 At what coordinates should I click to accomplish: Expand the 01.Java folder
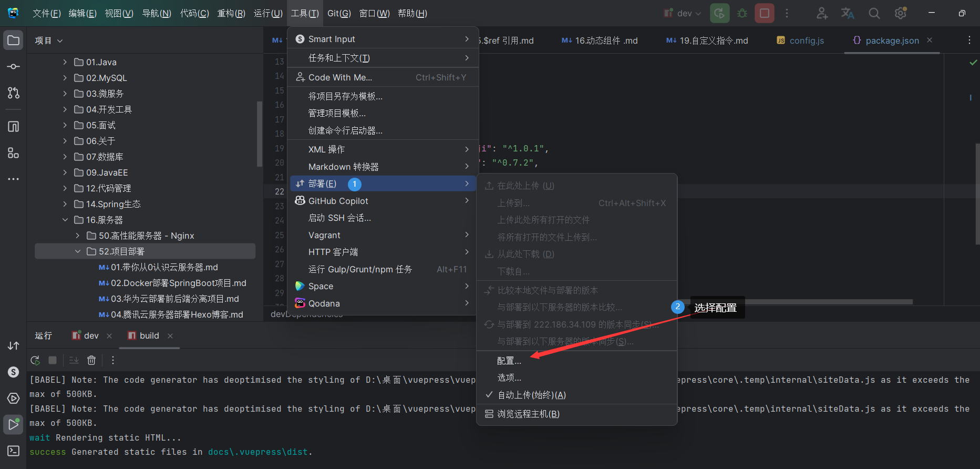pos(65,62)
